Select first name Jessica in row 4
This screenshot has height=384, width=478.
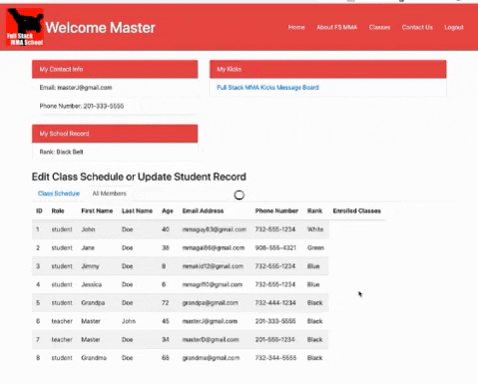(91, 284)
